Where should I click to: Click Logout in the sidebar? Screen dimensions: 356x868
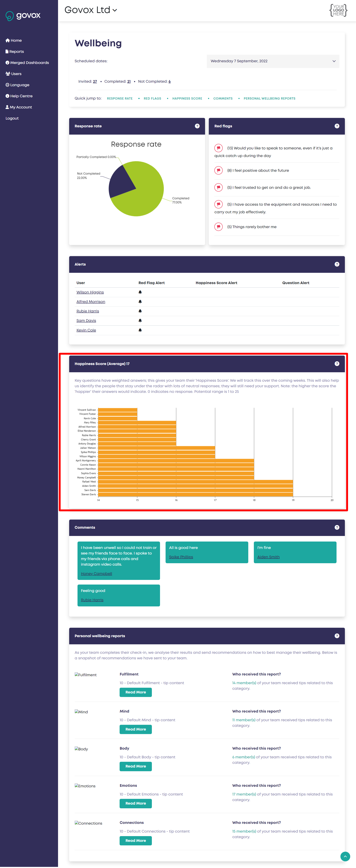tap(12, 118)
